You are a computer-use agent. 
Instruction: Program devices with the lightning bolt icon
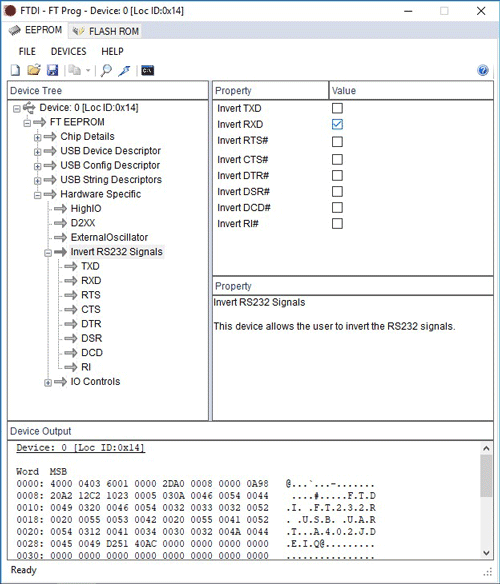click(124, 70)
